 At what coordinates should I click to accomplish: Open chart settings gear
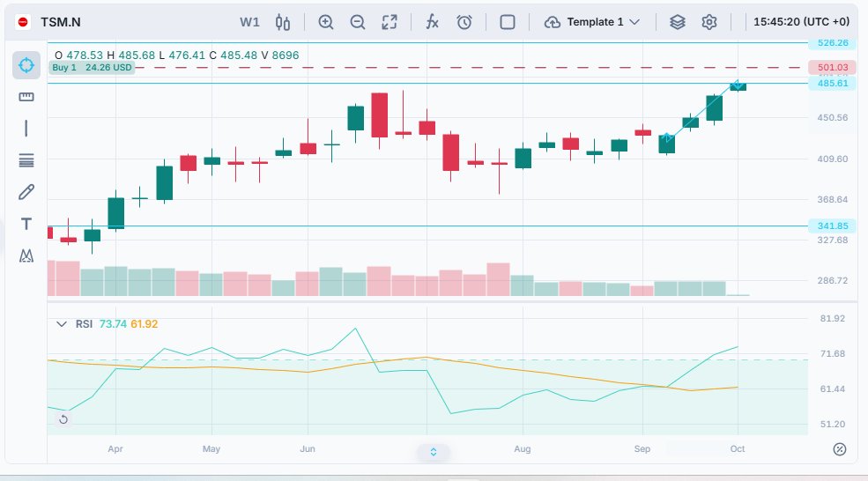[x=709, y=22]
